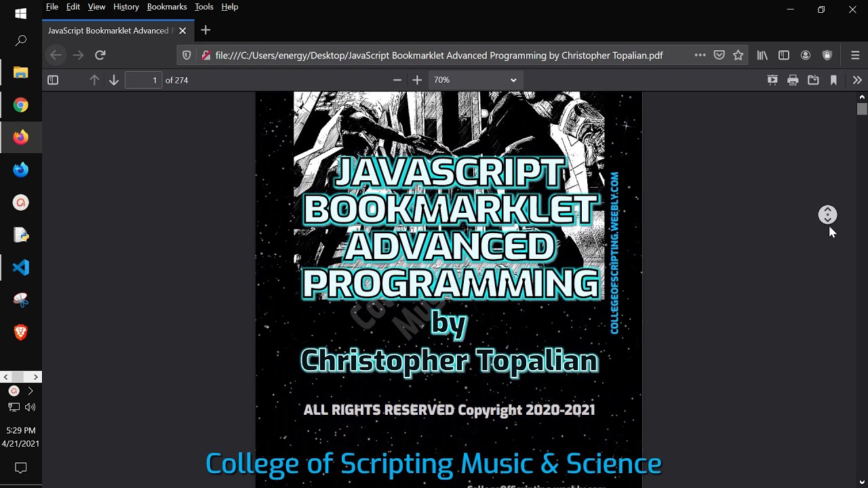Open Visual Studio Code from taskbar
868x488 pixels.
pos(21,268)
